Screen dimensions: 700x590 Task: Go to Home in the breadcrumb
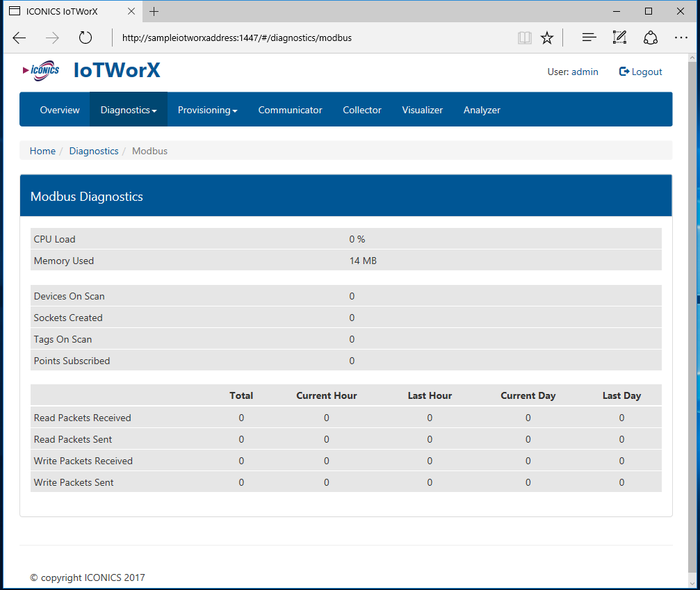[x=42, y=151]
